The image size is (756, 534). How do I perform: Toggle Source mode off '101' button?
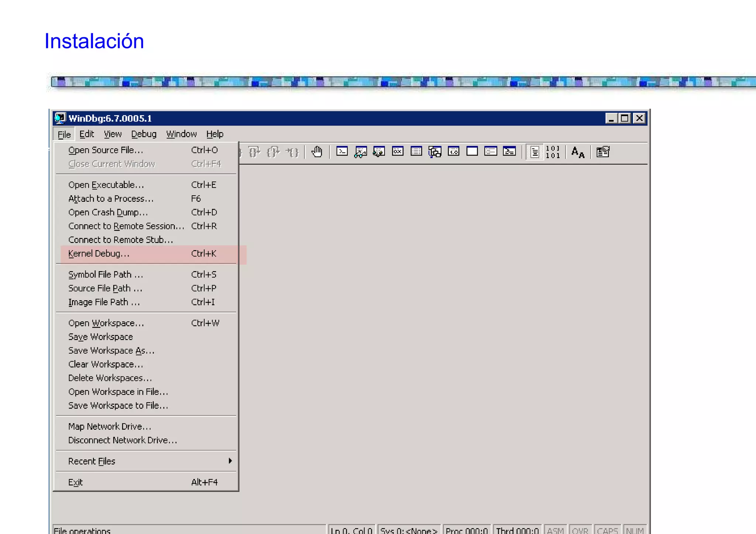(553, 152)
